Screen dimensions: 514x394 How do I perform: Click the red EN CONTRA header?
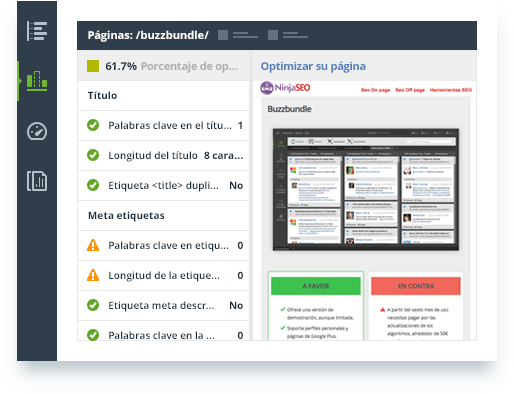point(416,286)
